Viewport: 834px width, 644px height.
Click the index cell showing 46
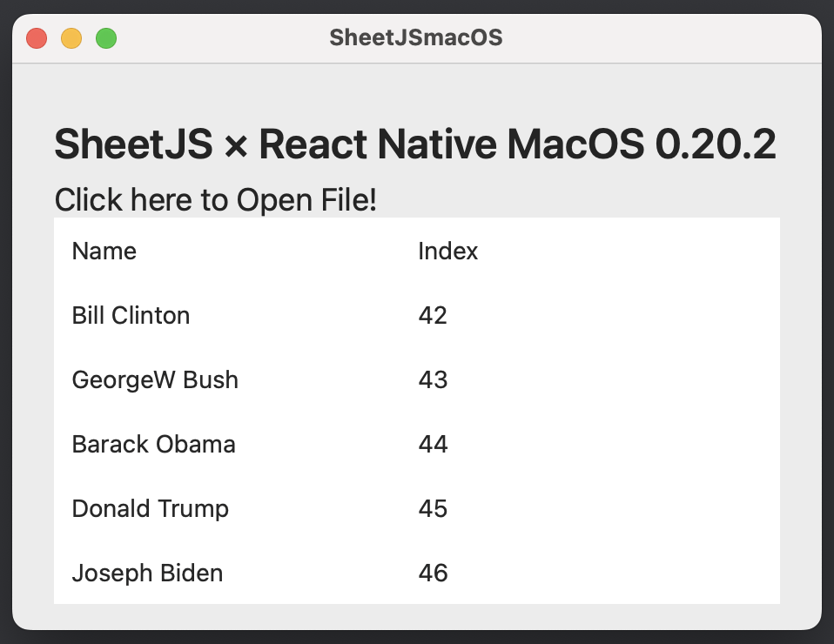(x=433, y=574)
